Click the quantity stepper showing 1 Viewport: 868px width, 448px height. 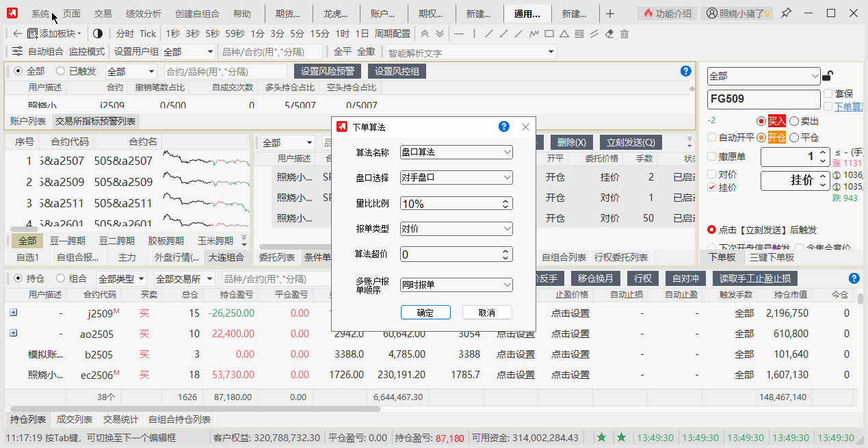point(796,157)
